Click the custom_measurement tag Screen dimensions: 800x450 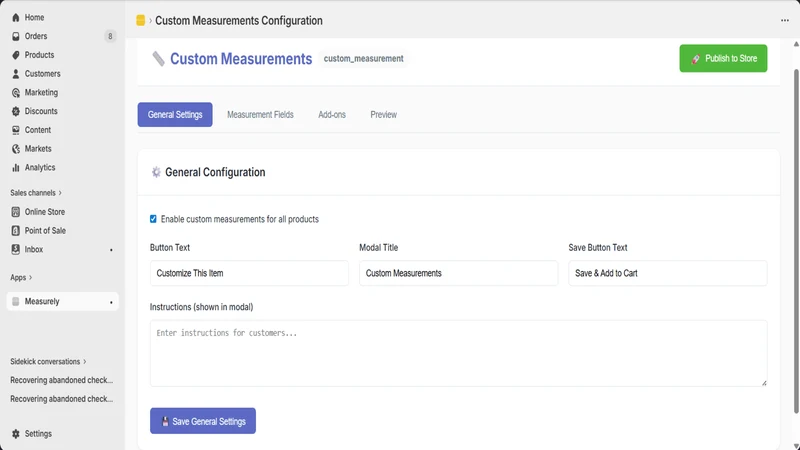click(363, 59)
